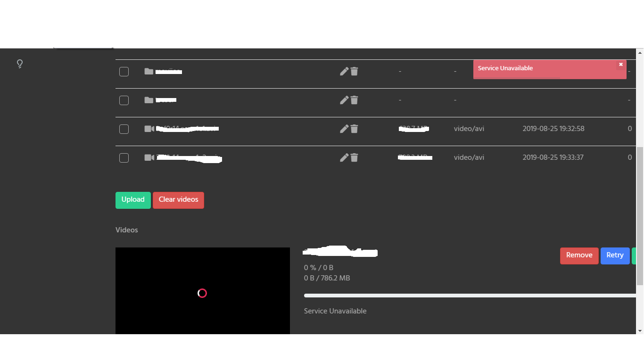Click the camera icon of the 19:32:58 video
644x362 pixels.
pos(149,129)
